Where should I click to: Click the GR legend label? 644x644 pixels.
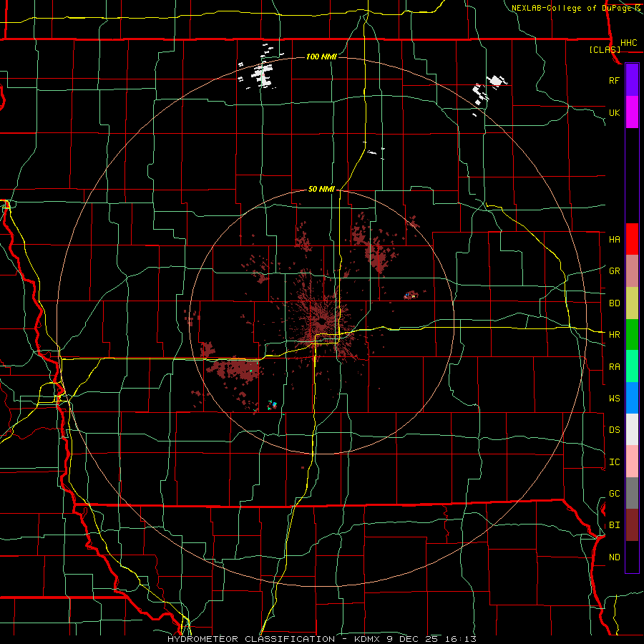tap(615, 271)
